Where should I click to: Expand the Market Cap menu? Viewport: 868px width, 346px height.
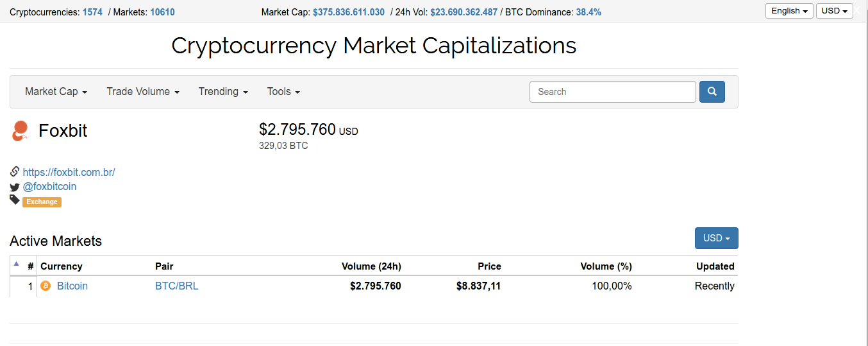pyautogui.click(x=56, y=92)
